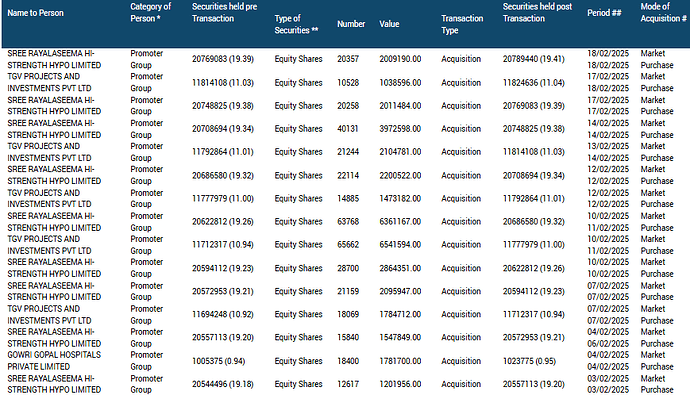Screen dimensions: 690x395
Task: Select number cell 40131
Action: (x=348, y=128)
